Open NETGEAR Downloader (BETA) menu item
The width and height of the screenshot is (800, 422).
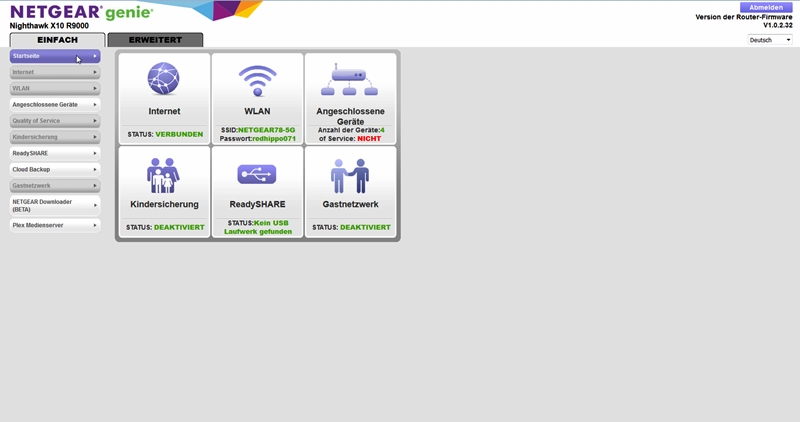tap(50, 204)
